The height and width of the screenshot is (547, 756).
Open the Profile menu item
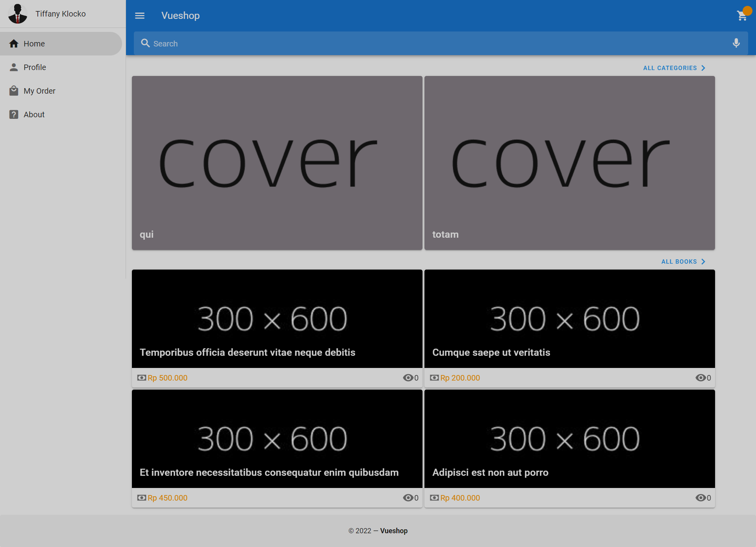coord(35,67)
